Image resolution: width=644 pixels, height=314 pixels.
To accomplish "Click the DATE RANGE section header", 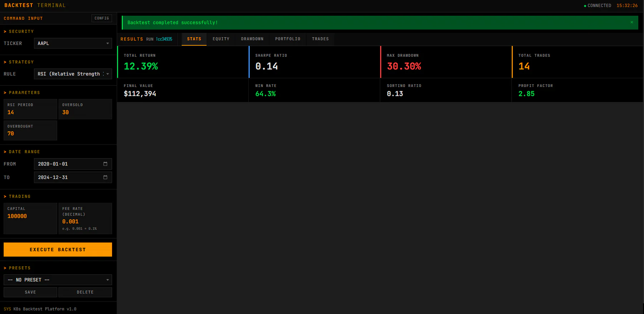I will click(x=22, y=152).
